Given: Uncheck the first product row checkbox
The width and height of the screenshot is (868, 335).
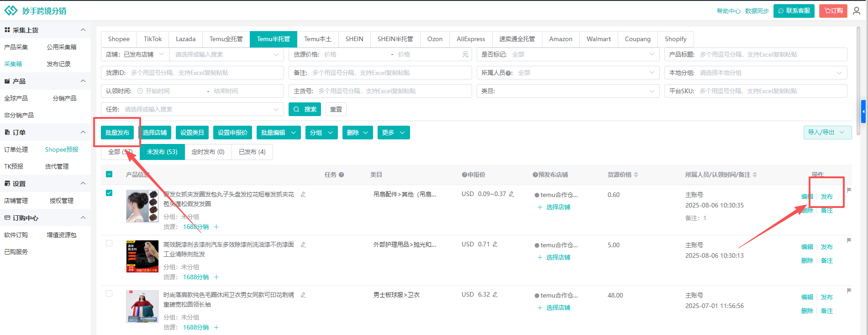Looking at the screenshot, I should coord(109,193).
